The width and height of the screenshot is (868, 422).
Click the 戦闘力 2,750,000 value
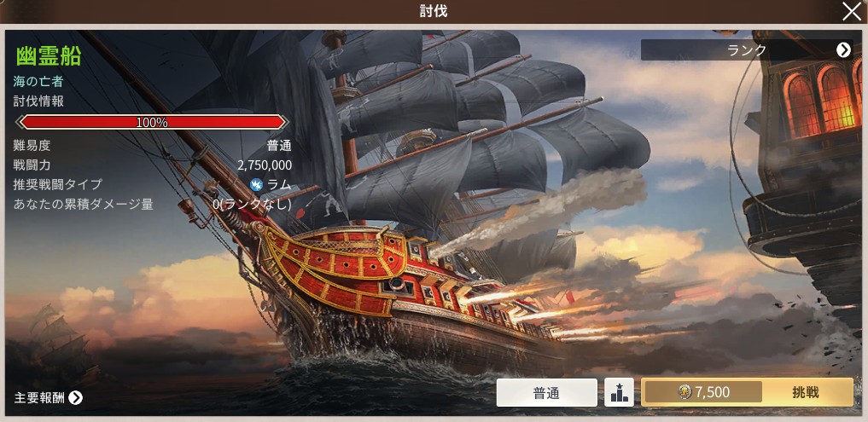coord(265,165)
